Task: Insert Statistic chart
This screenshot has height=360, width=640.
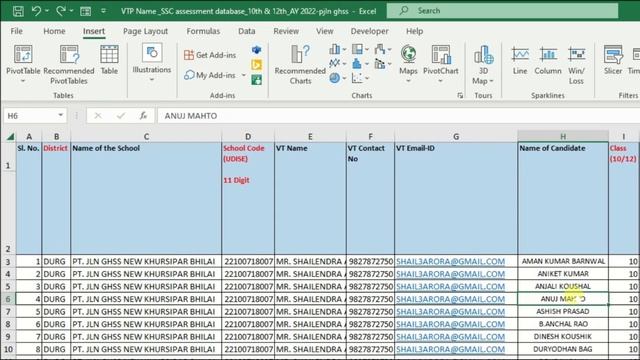Action: tap(360, 63)
